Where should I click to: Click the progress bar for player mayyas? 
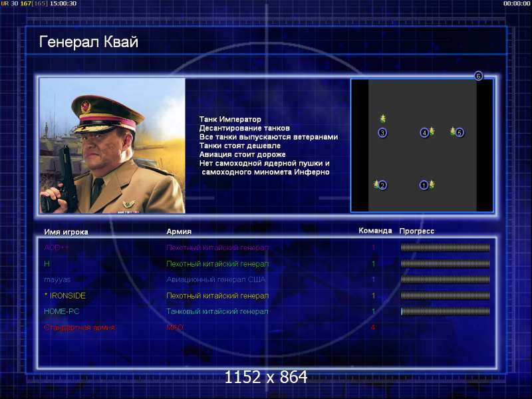(x=445, y=279)
